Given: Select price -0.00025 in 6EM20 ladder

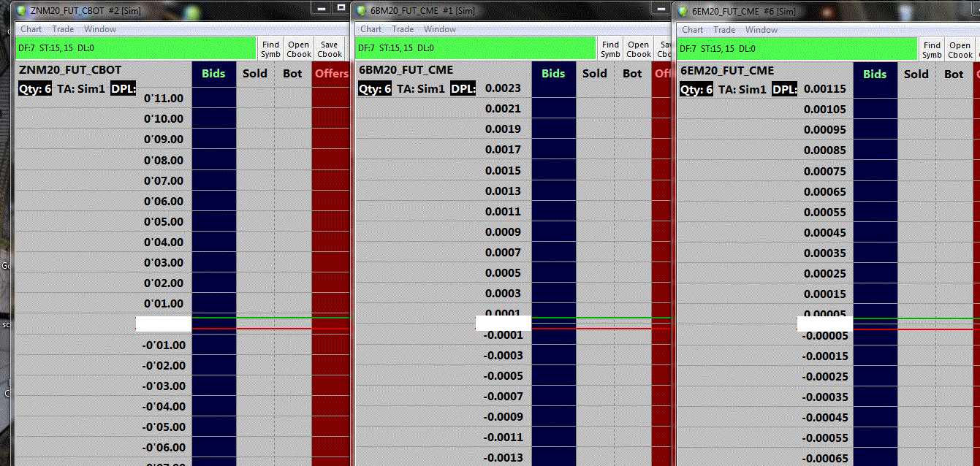Looking at the screenshot, I should pyautogui.click(x=825, y=377).
